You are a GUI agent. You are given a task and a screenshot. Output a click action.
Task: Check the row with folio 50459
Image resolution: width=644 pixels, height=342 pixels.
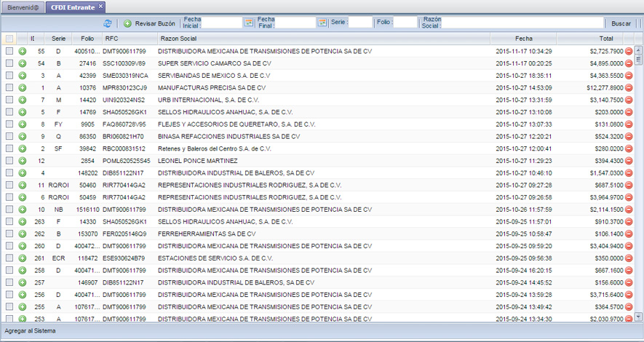[x=9, y=197]
